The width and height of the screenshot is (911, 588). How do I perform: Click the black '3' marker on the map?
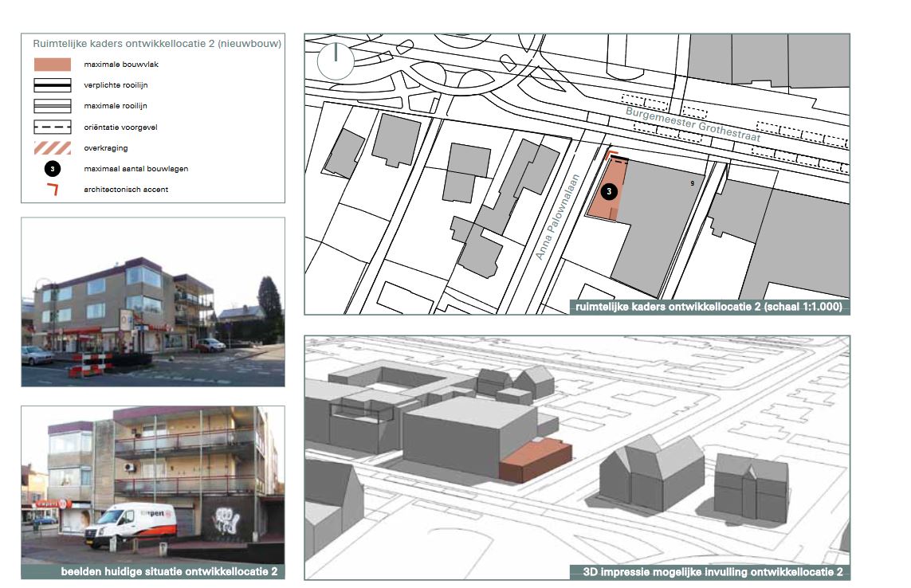click(x=609, y=191)
